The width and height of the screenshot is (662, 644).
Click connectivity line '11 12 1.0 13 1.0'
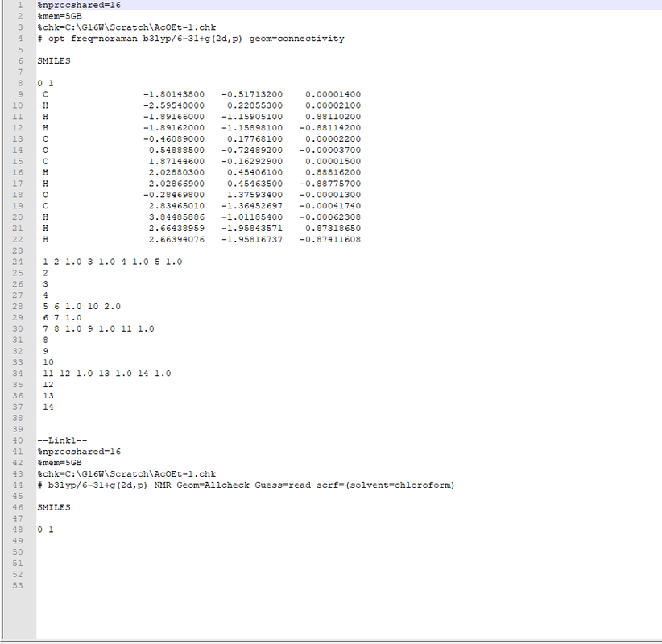click(x=107, y=374)
